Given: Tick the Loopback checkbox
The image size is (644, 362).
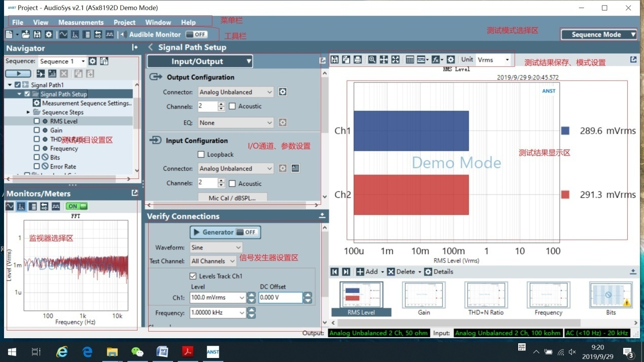Looking at the screenshot, I should point(201,154).
